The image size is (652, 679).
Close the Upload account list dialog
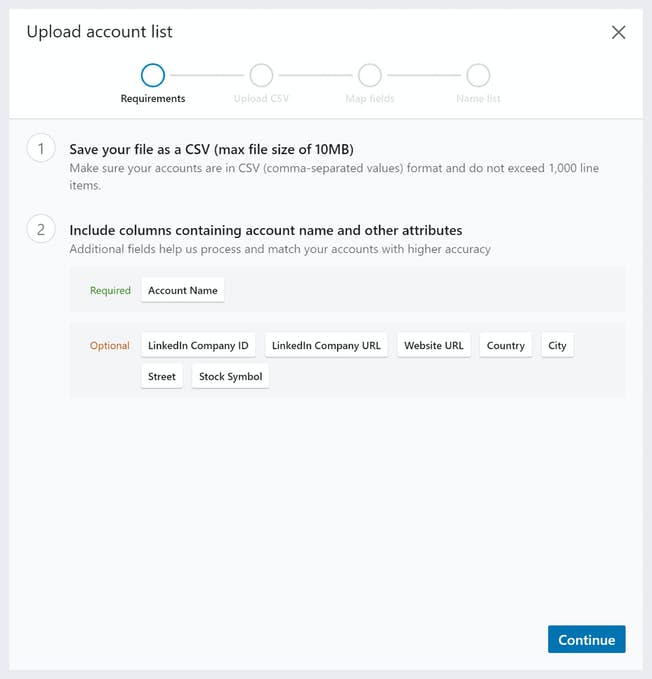[x=618, y=32]
